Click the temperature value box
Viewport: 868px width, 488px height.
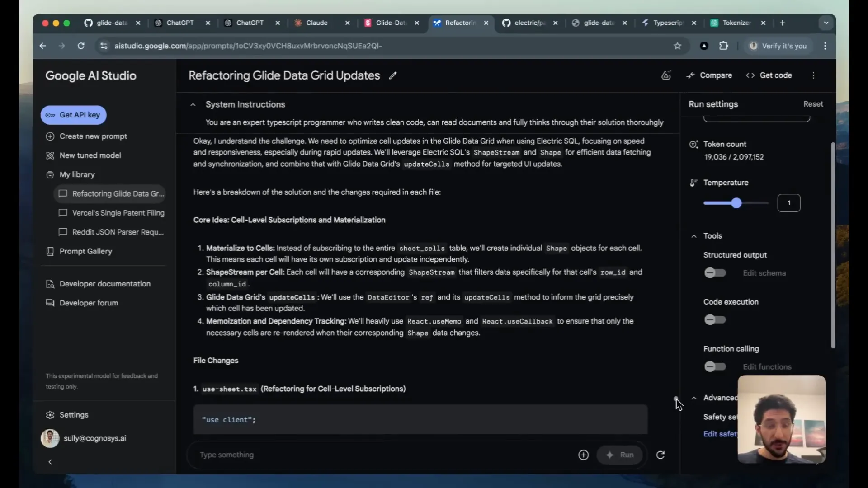[x=789, y=203]
